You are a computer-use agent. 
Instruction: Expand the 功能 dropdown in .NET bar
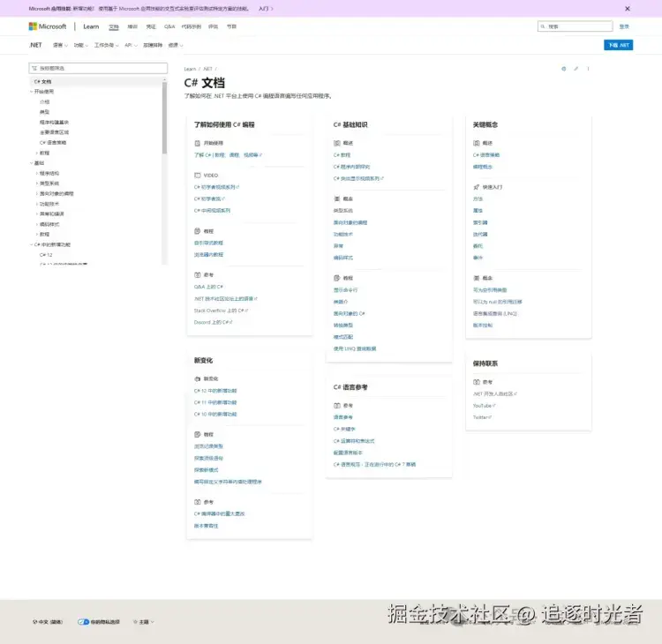point(81,45)
